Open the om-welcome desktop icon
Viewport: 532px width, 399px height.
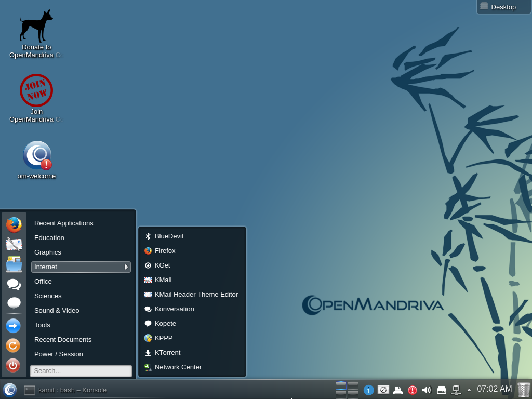coord(37,155)
